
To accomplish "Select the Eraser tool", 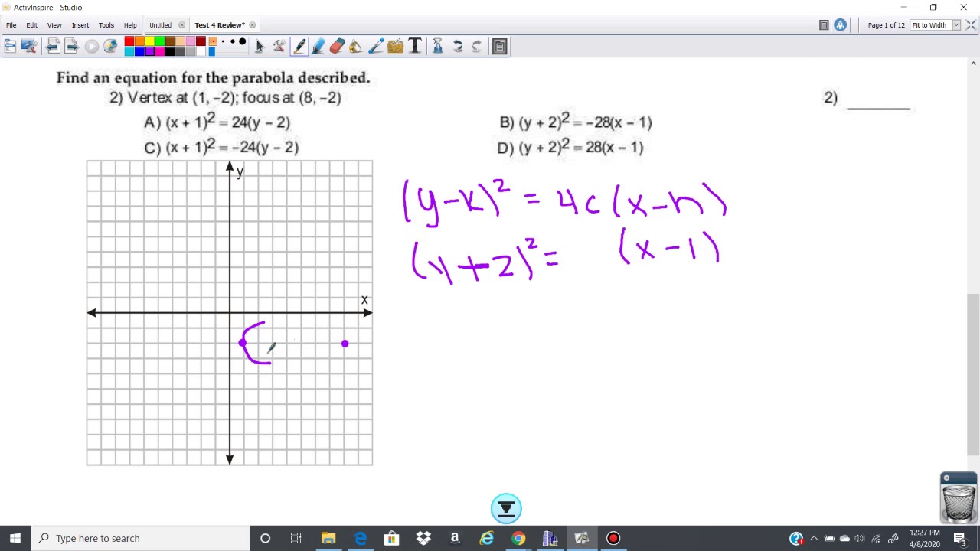I will click(x=337, y=47).
